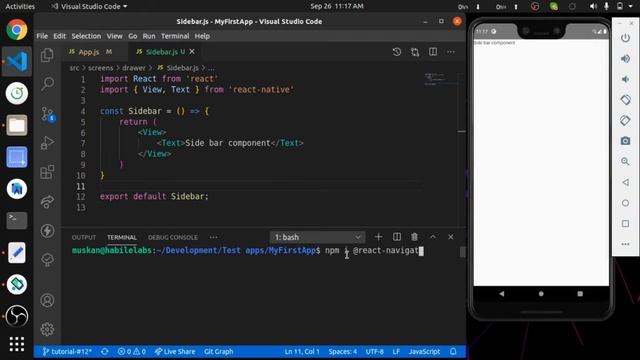Screen dimensions: 640x360
Task: Open timeline history icon in editor toolbar
Action: tap(397, 52)
